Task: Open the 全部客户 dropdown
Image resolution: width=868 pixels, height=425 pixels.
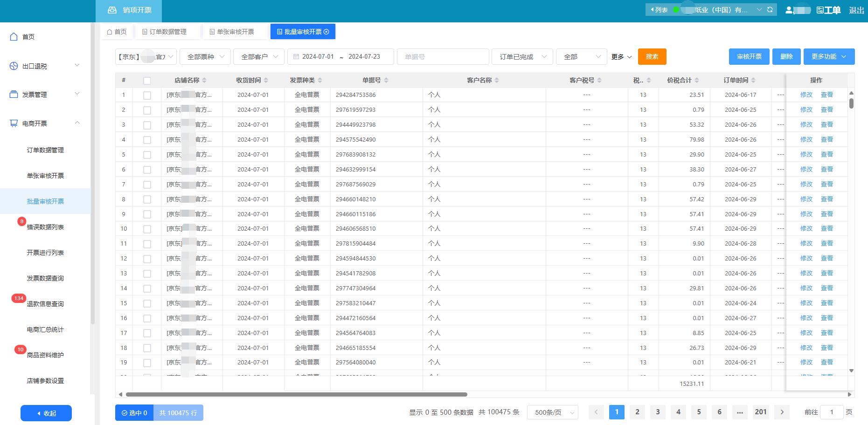Action: point(259,57)
